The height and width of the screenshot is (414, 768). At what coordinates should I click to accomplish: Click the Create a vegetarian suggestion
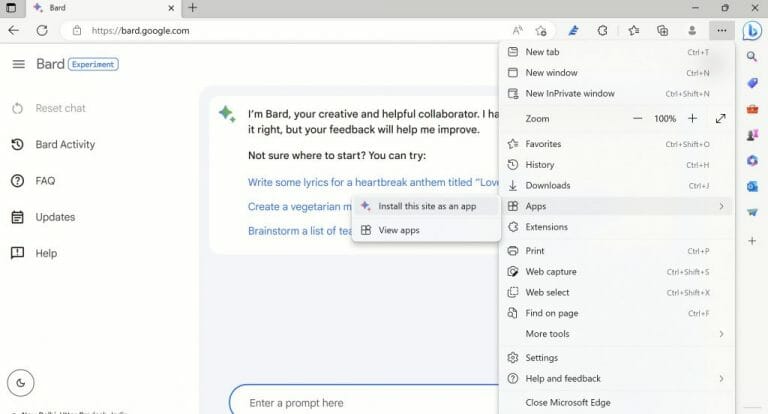pyautogui.click(x=300, y=207)
